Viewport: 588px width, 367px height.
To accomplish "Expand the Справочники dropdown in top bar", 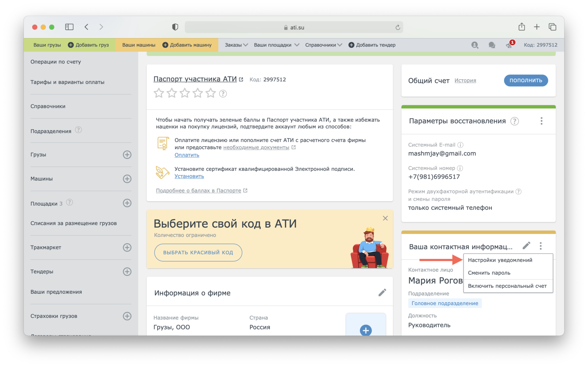I will [323, 45].
